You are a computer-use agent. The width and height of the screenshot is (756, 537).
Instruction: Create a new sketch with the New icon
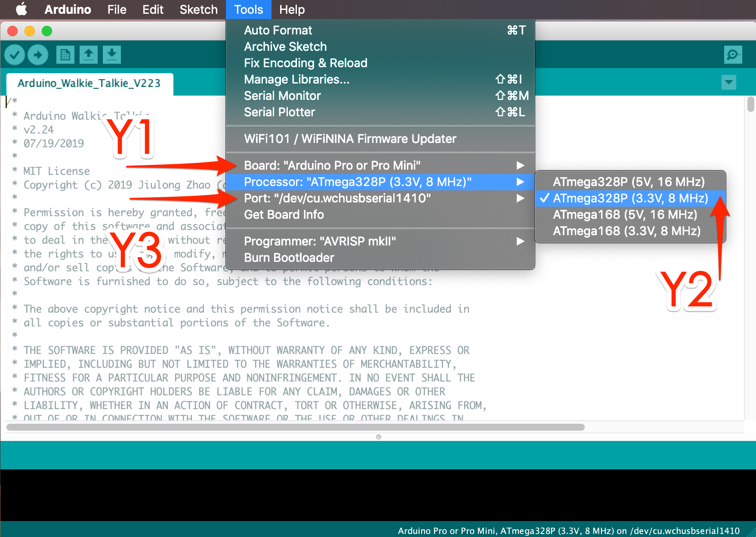[x=65, y=55]
